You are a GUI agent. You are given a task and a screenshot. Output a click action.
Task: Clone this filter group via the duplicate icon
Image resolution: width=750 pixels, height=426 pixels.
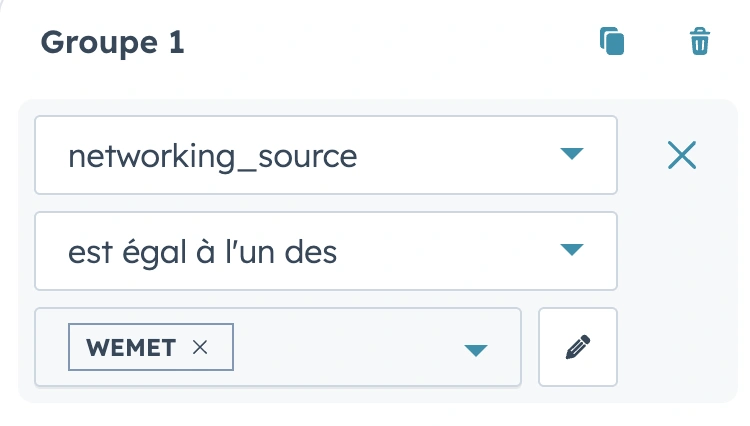tap(612, 42)
